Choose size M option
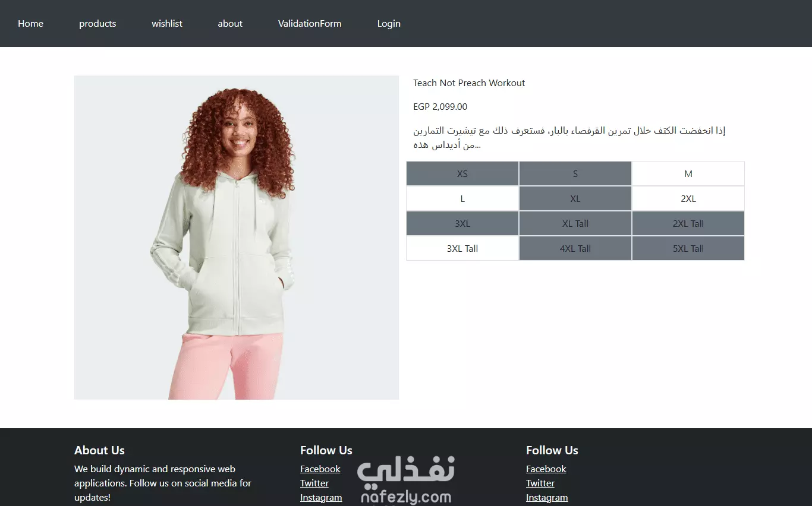This screenshot has height=506, width=812. tap(688, 173)
